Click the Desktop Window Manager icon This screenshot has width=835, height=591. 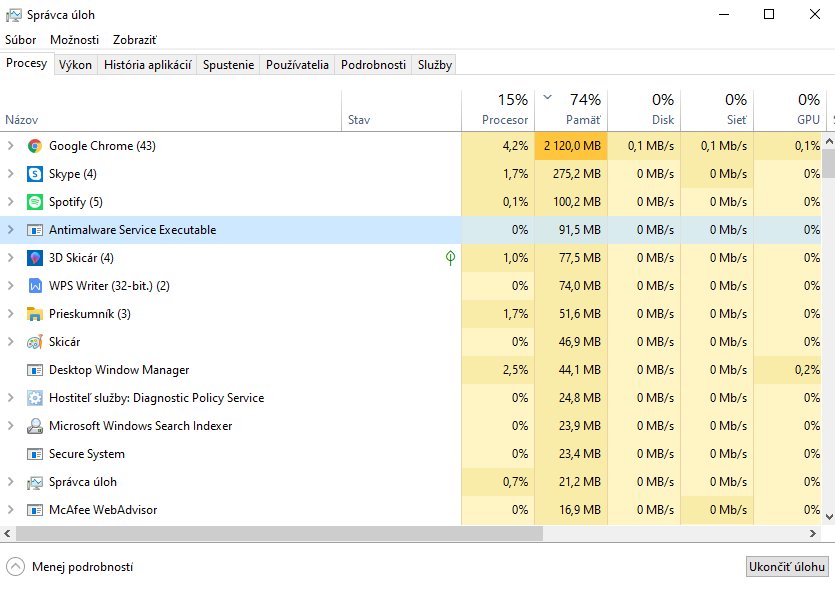coord(35,370)
